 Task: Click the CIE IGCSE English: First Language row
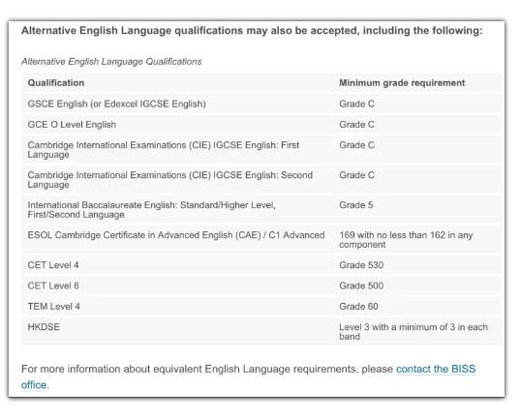click(x=261, y=149)
